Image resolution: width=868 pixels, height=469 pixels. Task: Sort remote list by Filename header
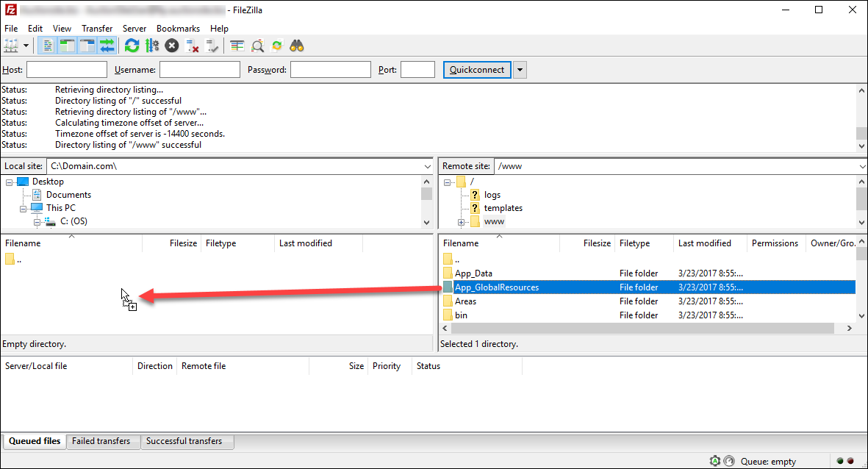pyautogui.click(x=500, y=243)
